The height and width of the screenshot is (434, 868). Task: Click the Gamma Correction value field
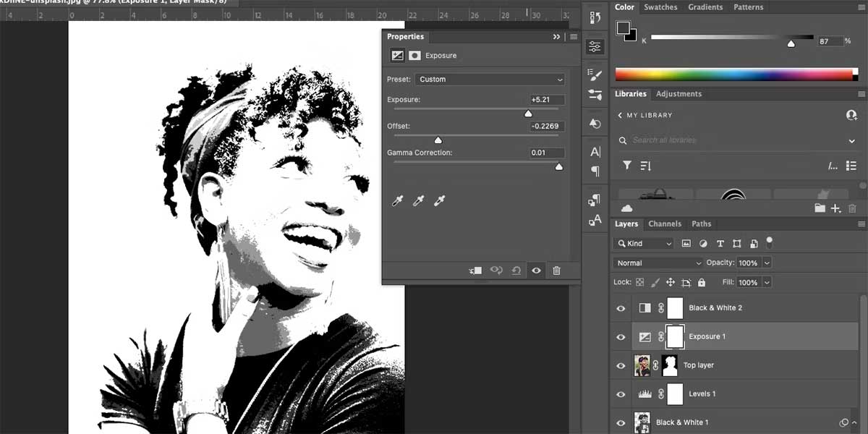546,153
